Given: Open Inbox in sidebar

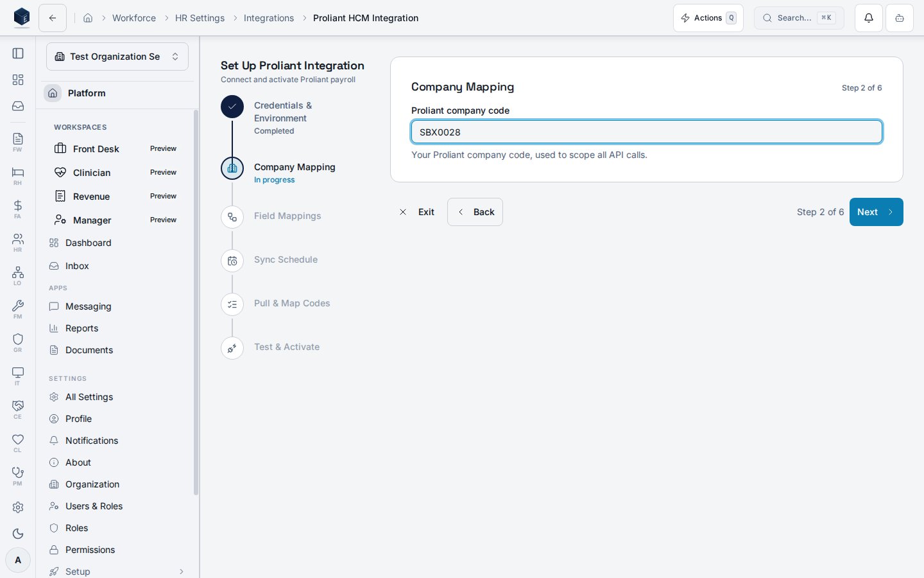Looking at the screenshot, I should pyautogui.click(x=117, y=266).
